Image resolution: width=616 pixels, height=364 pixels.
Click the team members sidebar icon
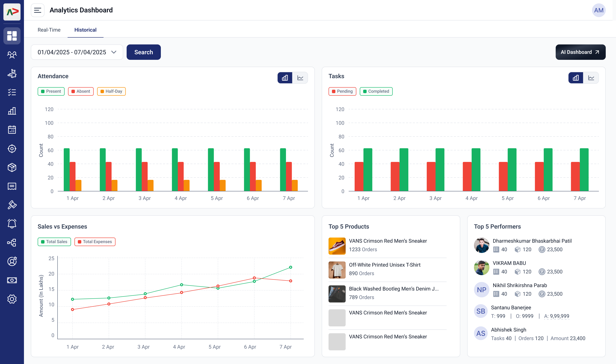(12, 55)
